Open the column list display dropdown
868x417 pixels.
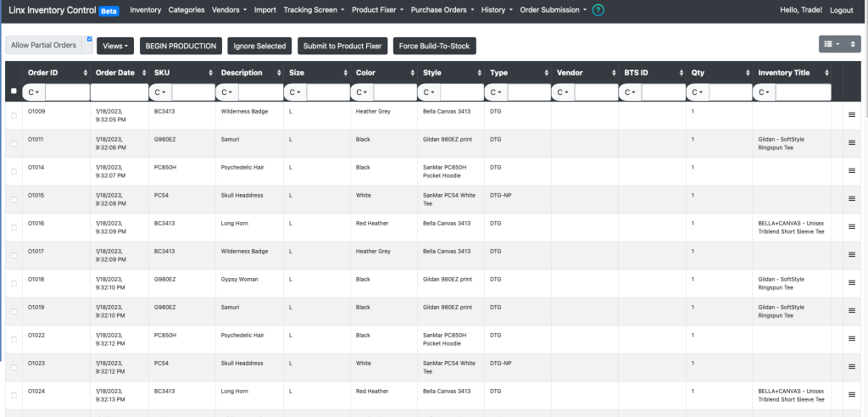(832, 44)
